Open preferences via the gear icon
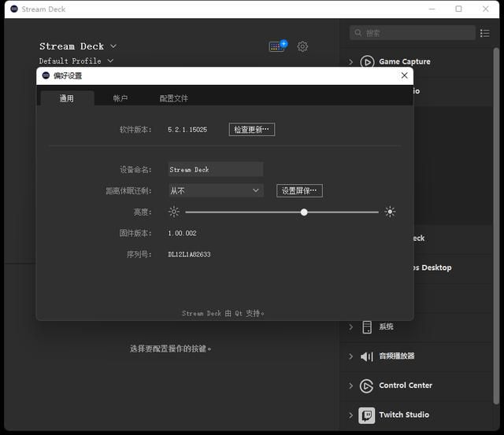 tap(302, 46)
